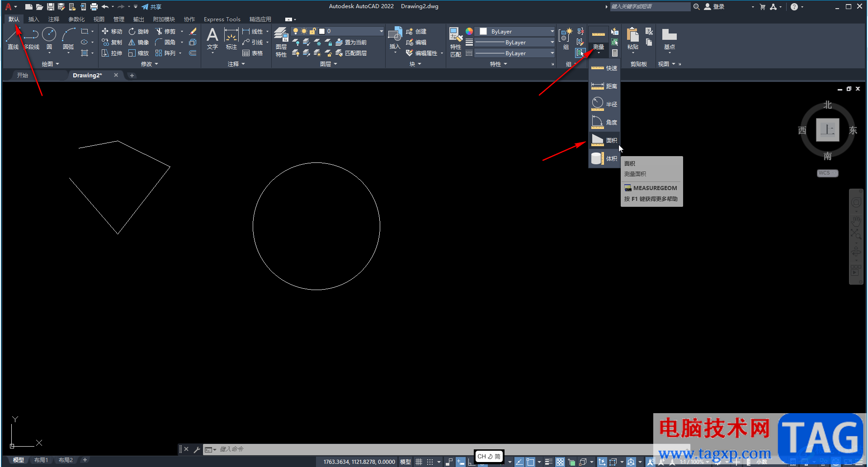Click the 特性匹配 match properties icon
The height and width of the screenshot is (467, 868).
(x=456, y=42)
